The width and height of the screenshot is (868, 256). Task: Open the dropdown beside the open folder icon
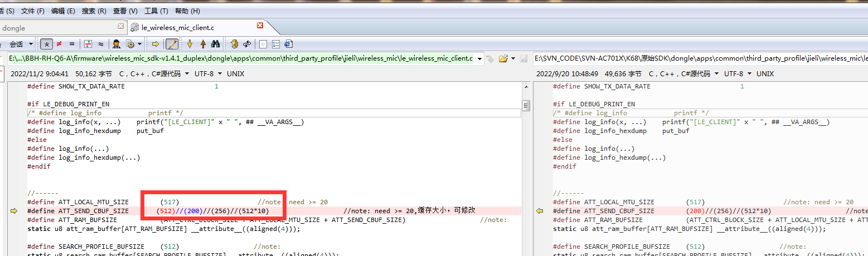coord(512,58)
